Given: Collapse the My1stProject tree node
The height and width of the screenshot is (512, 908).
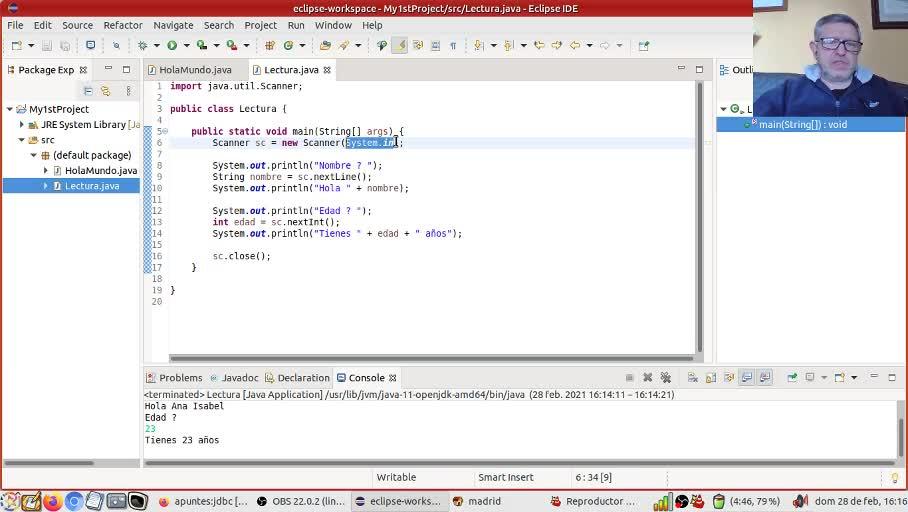Looking at the screenshot, I should (9, 109).
